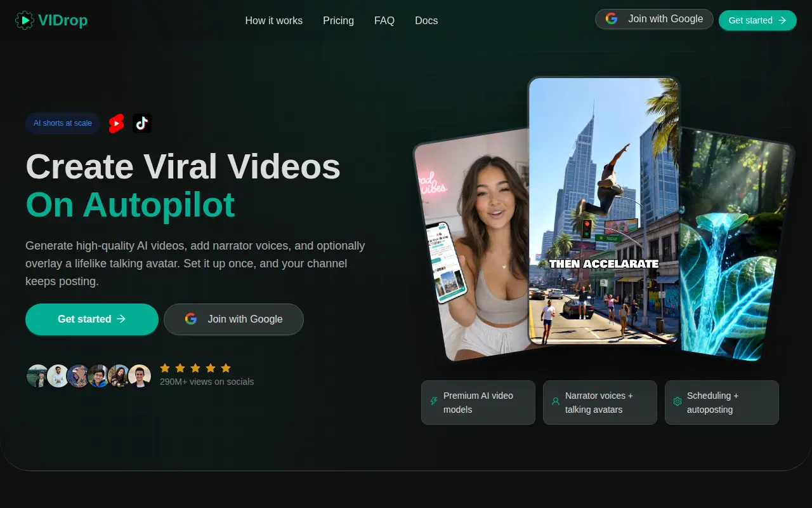The width and height of the screenshot is (812, 508).
Task: Click the gear icon on Scheduling card
Action: pyautogui.click(x=678, y=401)
